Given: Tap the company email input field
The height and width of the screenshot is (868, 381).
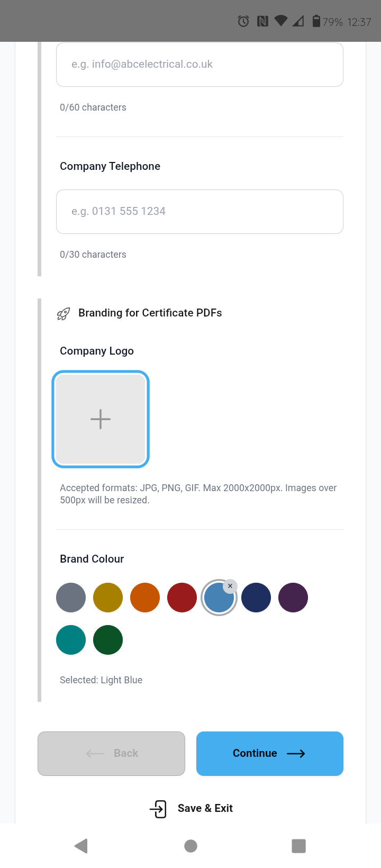Looking at the screenshot, I should (199, 64).
